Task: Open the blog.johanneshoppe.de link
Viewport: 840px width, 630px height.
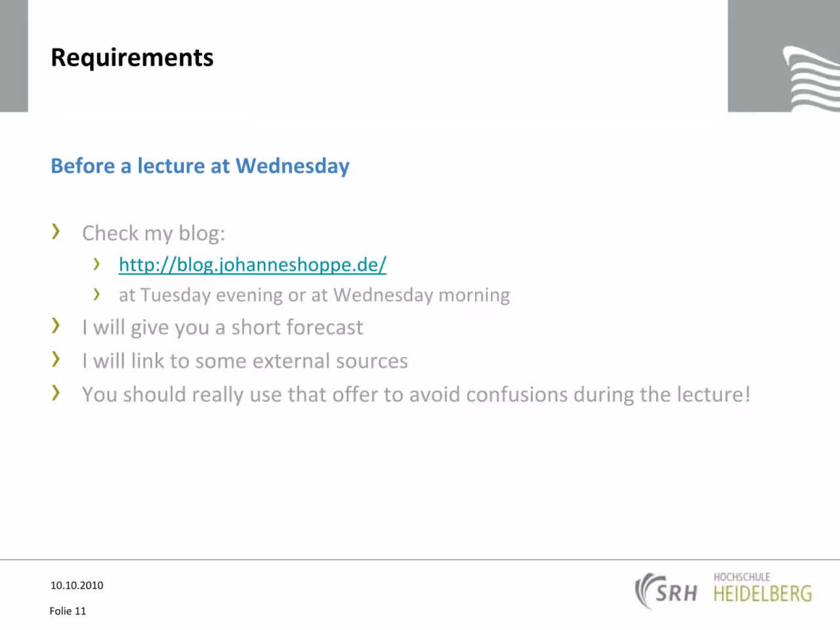Action: point(253,265)
